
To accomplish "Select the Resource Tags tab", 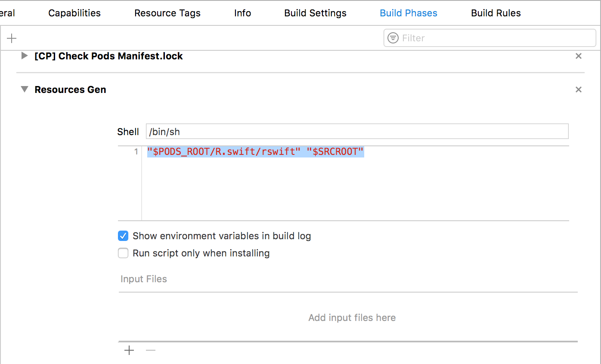I will pyautogui.click(x=167, y=13).
